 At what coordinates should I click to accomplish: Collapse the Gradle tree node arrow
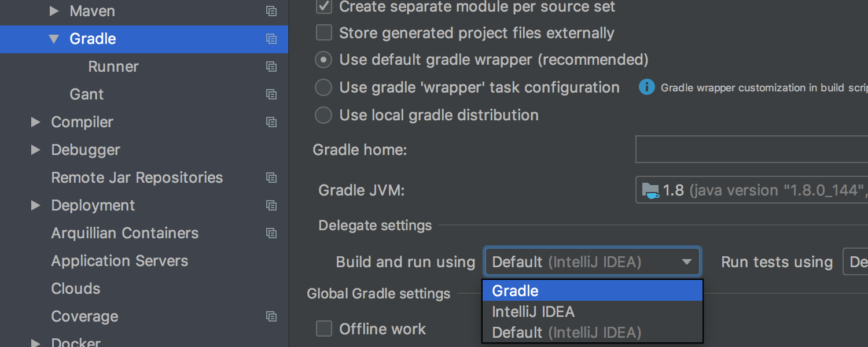point(54,39)
